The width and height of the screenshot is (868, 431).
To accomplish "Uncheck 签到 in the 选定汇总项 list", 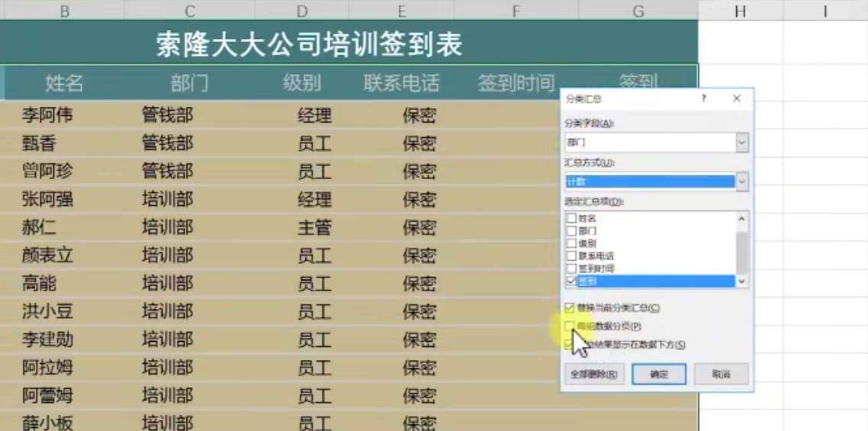I will 571,281.
